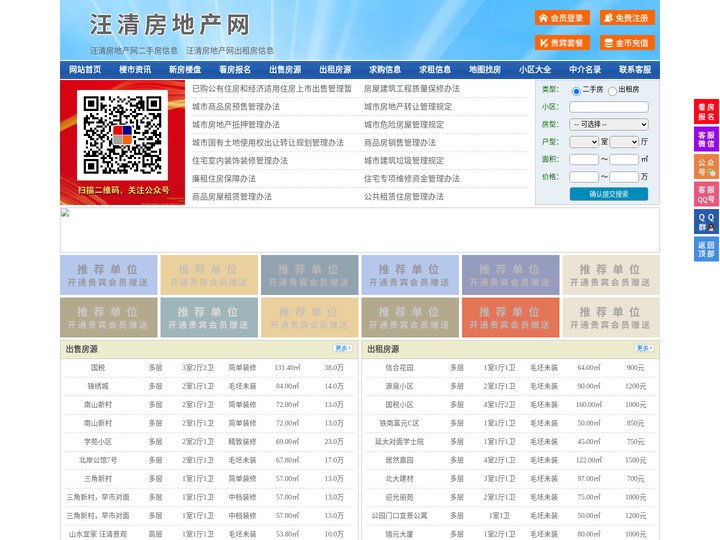This screenshot has width=720, height=540.
Task: Open 商品房屋租赁管理办法 link
Action: (x=232, y=197)
